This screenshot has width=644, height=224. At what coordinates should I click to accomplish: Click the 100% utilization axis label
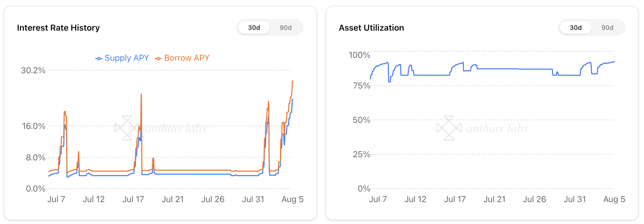(x=359, y=55)
